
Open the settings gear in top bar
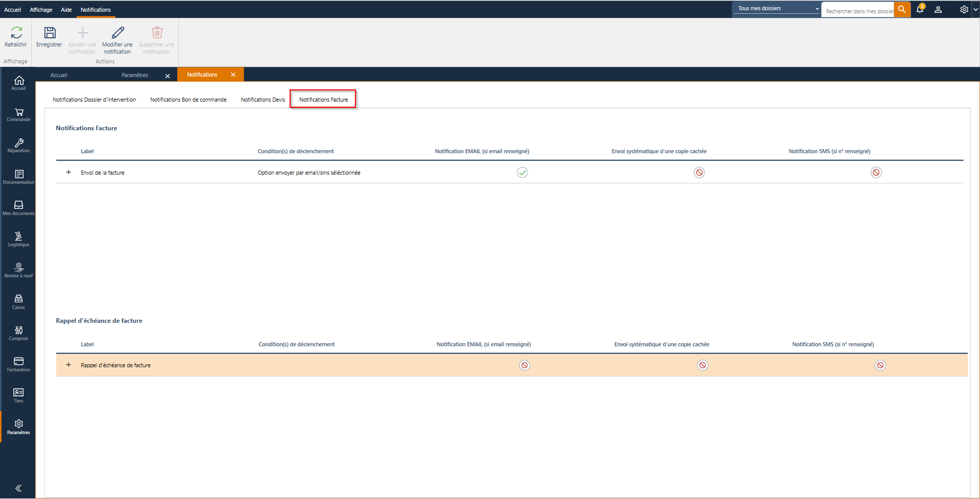pyautogui.click(x=964, y=10)
